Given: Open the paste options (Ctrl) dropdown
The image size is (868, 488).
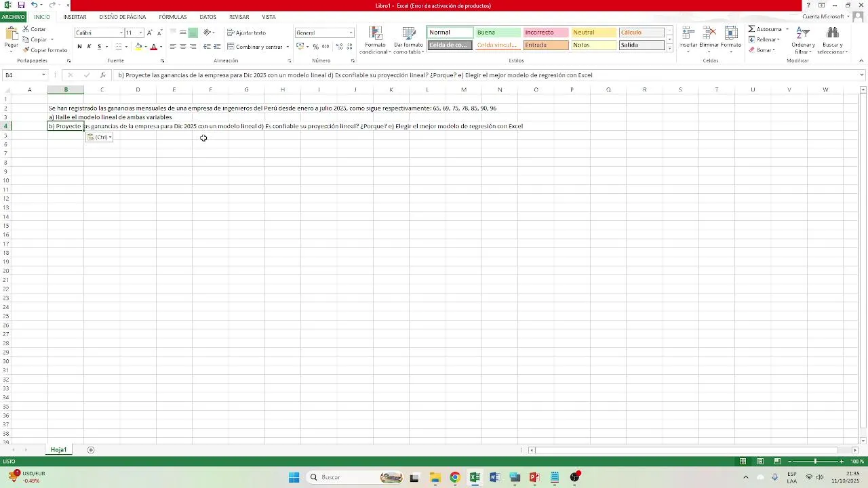Looking at the screenshot, I should [100, 137].
